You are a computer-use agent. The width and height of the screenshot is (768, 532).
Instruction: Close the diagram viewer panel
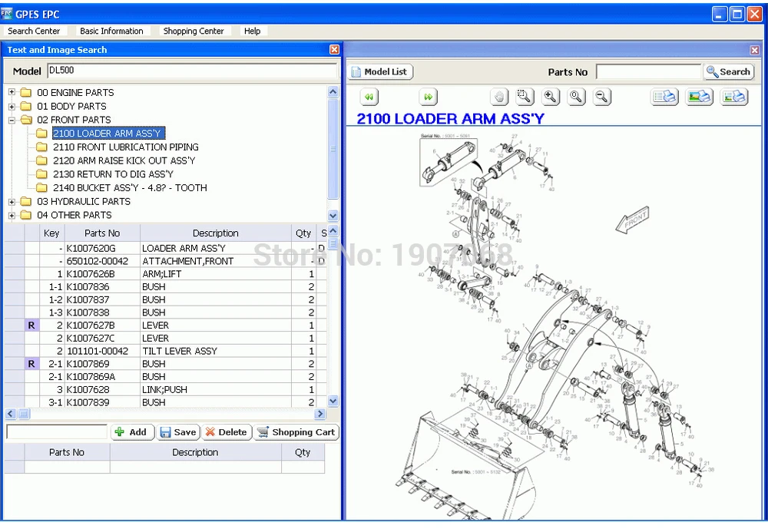pyautogui.click(x=755, y=50)
